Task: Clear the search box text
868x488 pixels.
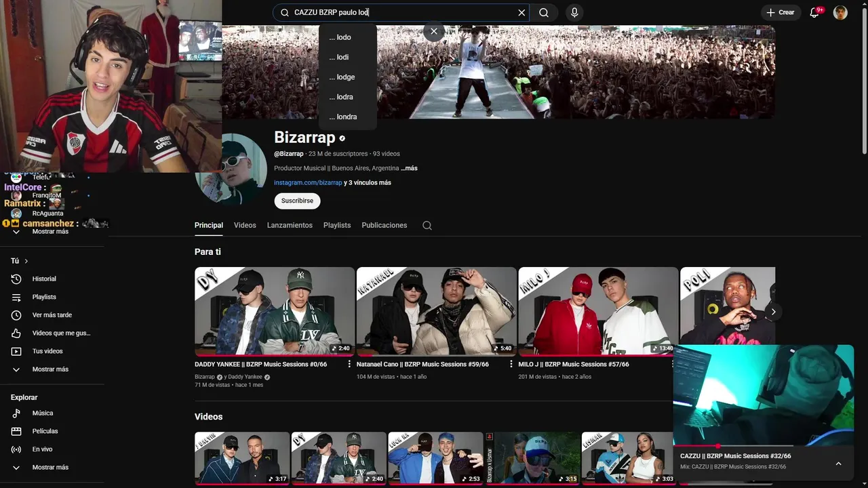Action: 521,12
